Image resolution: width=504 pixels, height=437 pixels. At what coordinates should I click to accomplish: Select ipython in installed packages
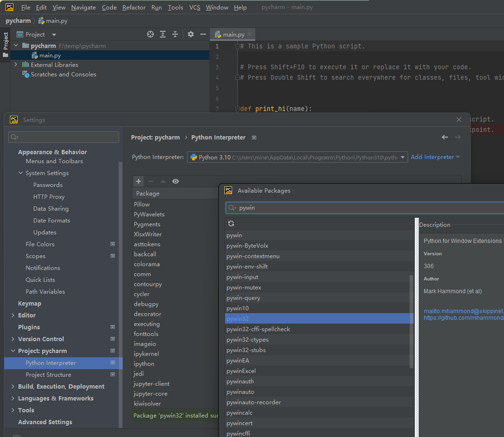[x=144, y=364]
